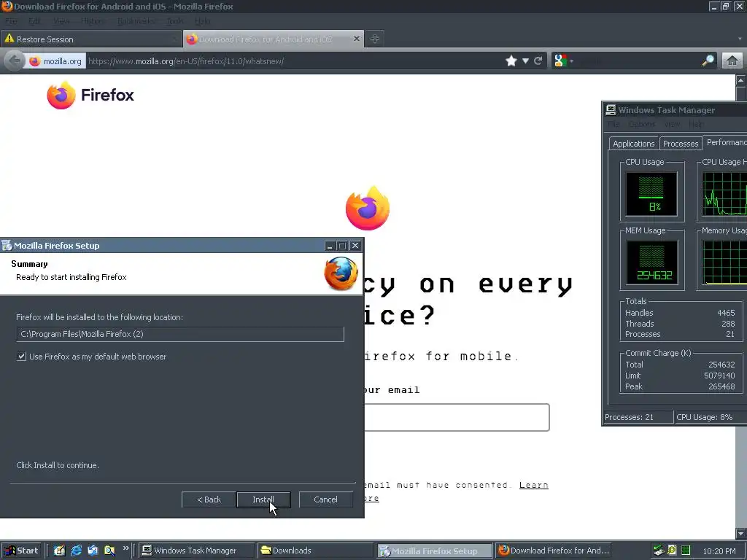747x560 pixels.
Task: Click the Windows Task Manager title icon
Action: pos(611,110)
